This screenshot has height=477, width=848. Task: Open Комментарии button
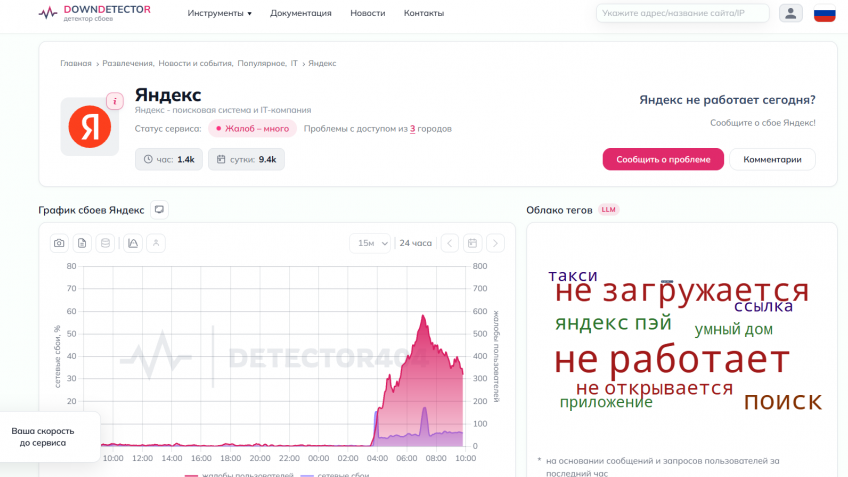pos(772,160)
